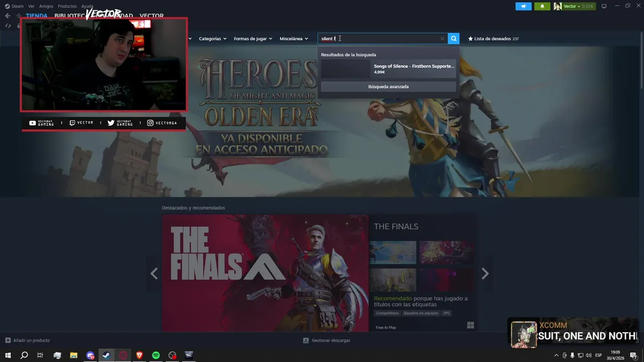The width and height of the screenshot is (644, 362).
Task: Click the Competitivos tag
Action: pos(387,313)
